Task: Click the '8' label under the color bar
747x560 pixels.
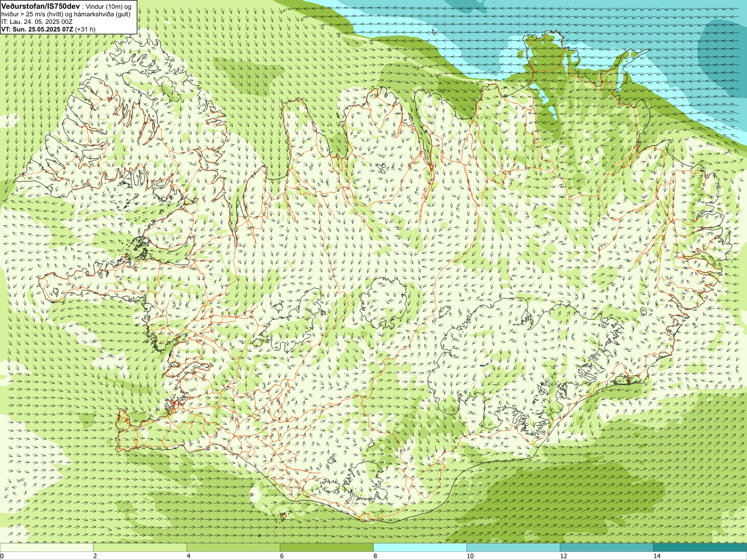Action: coord(375,556)
